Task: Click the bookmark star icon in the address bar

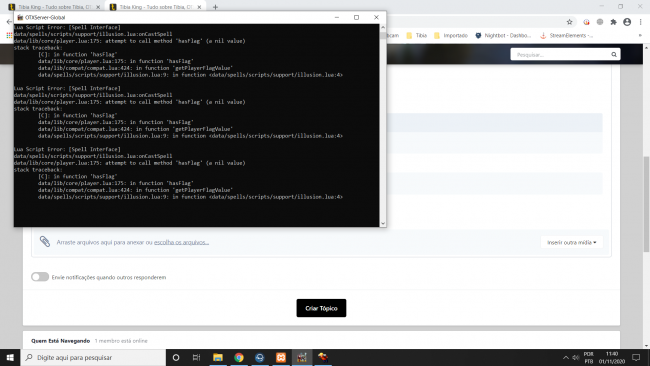Action: click(569, 22)
